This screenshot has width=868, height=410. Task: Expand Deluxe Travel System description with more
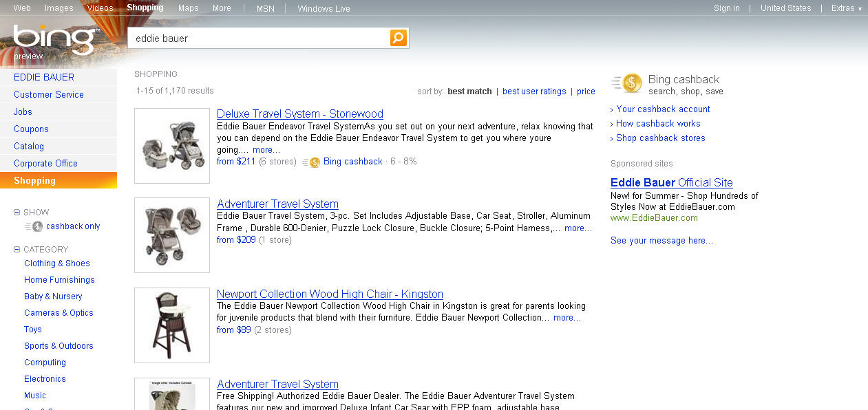(266, 150)
